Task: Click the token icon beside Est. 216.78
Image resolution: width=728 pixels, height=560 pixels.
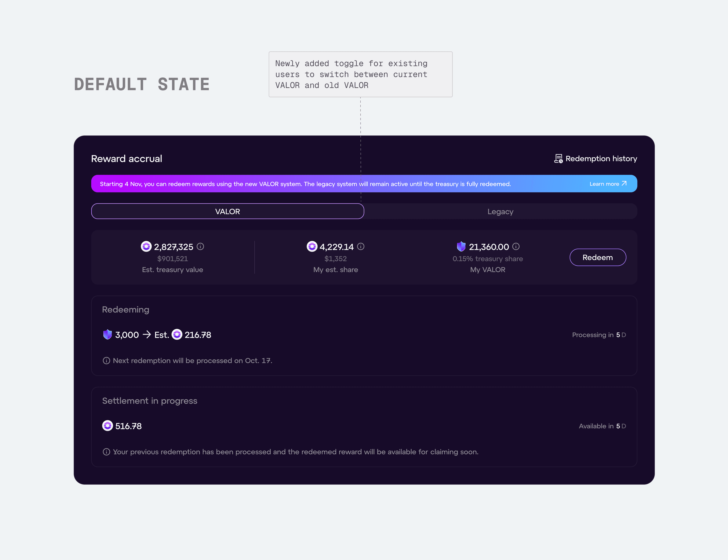Action: click(178, 335)
